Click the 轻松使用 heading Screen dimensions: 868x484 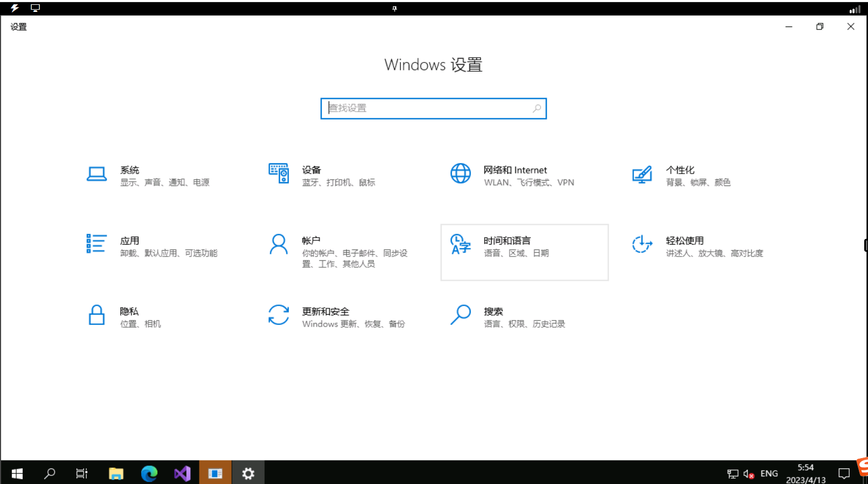tap(685, 240)
